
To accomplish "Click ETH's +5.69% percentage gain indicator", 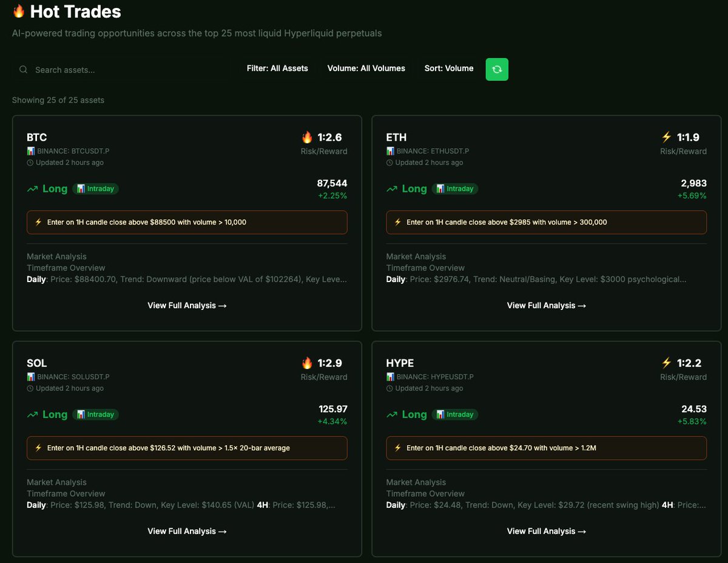I will click(692, 196).
